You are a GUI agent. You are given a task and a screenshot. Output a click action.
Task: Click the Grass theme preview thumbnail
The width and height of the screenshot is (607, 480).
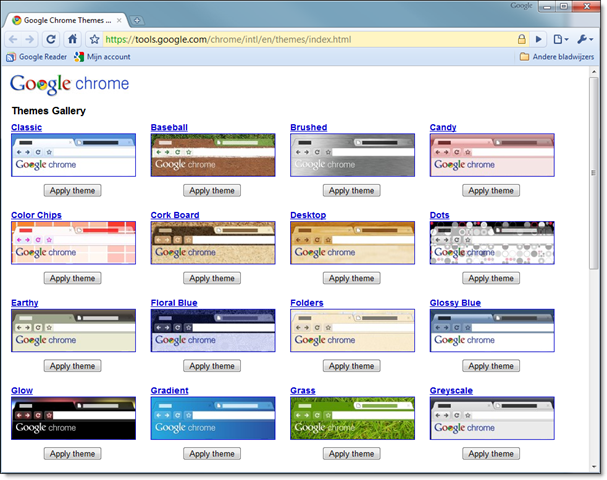352,418
